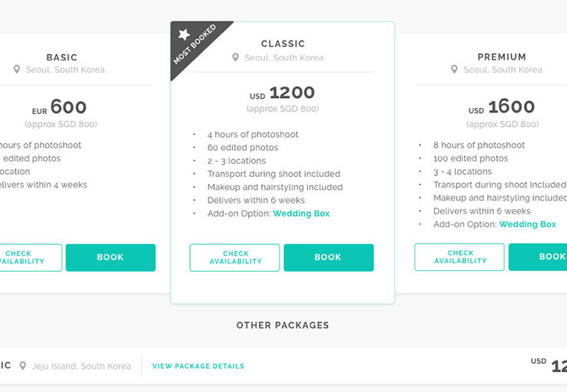Click the USD 1200 price in Classic

(282, 93)
